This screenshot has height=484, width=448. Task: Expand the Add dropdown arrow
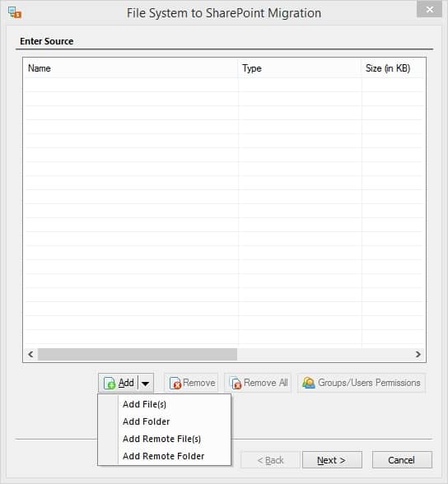146,384
